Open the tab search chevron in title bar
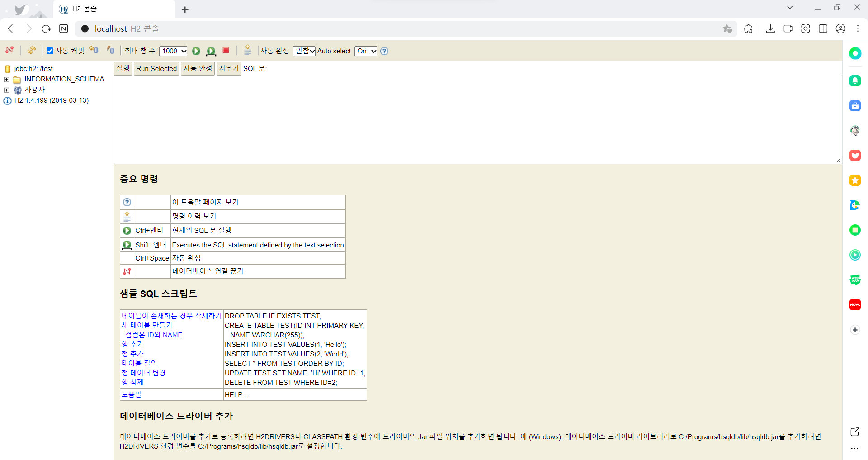Viewport: 868px width, 460px height. (x=790, y=7)
